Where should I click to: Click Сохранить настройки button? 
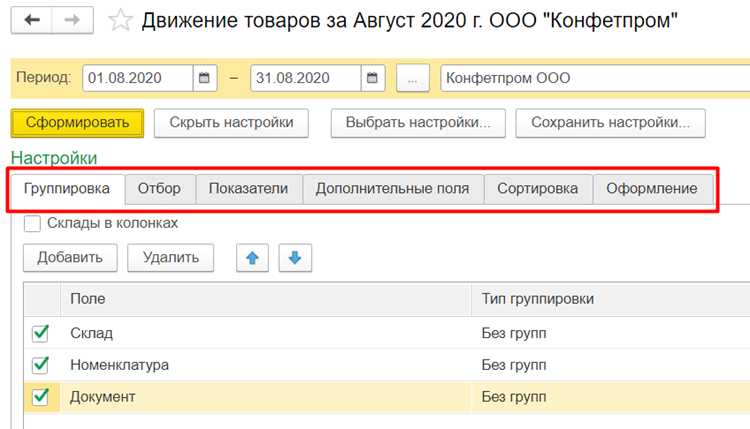click(x=610, y=123)
